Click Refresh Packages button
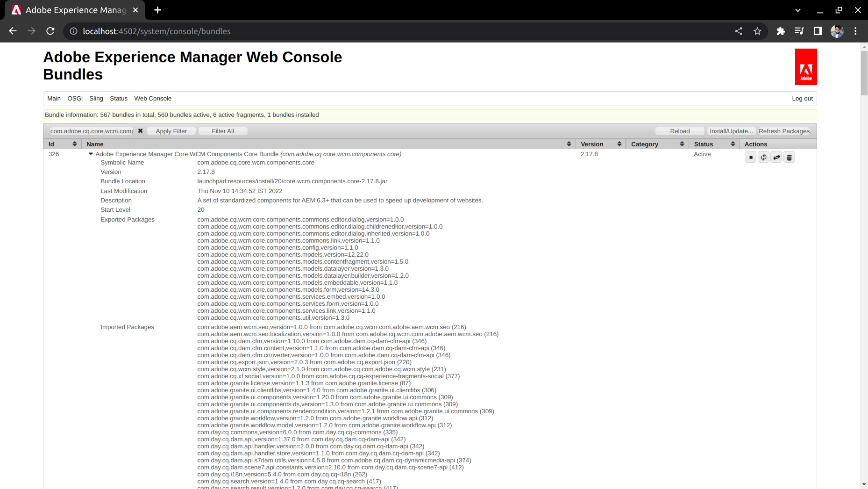Image resolution: width=868 pixels, height=489 pixels. pyautogui.click(x=784, y=131)
